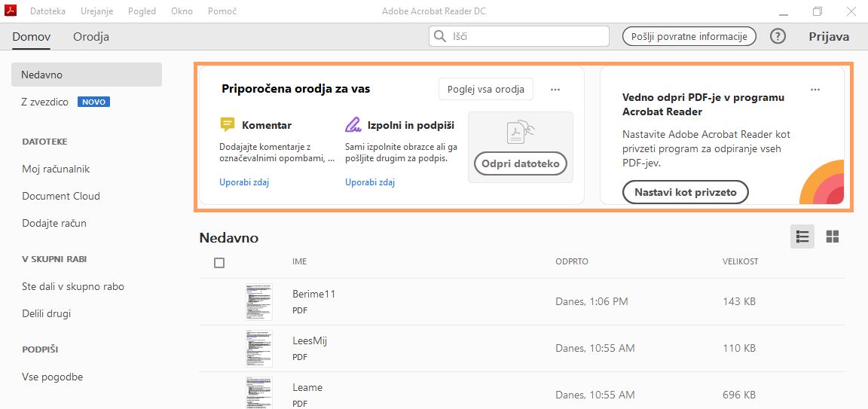Select Nedavno in the sidebar

[x=87, y=75]
